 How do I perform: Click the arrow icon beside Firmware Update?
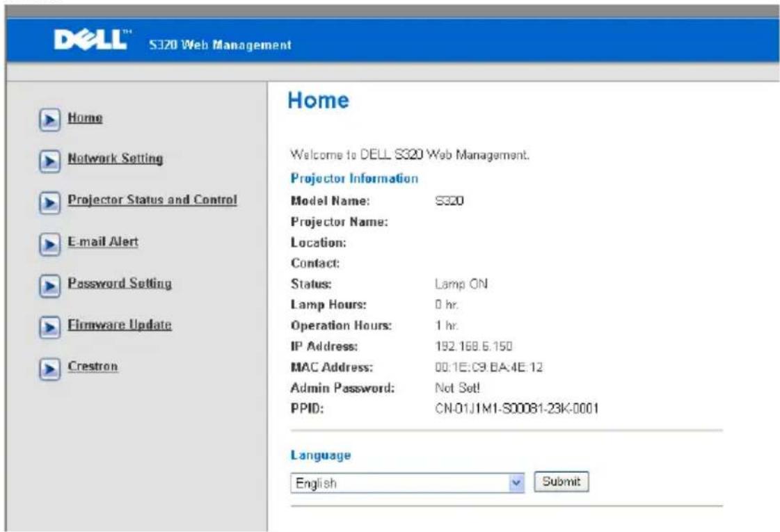click(49, 328)
